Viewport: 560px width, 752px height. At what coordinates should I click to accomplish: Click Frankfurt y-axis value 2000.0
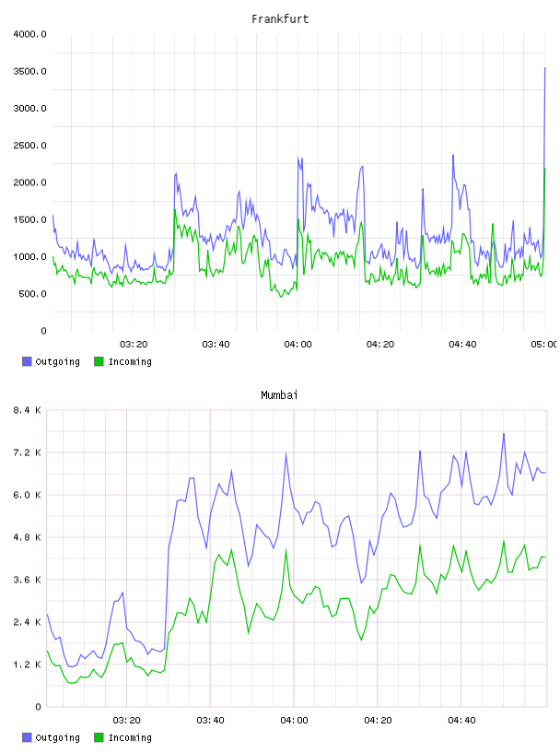pos(30,182)
